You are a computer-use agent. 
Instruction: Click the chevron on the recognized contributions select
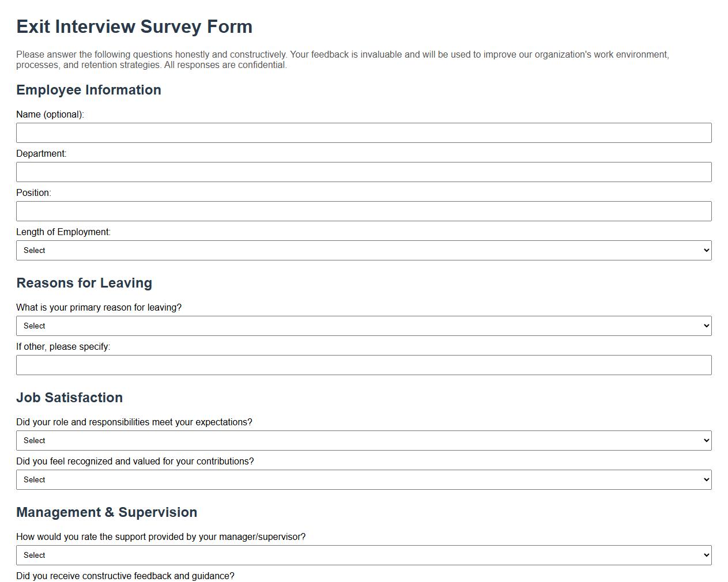[707, 479]
